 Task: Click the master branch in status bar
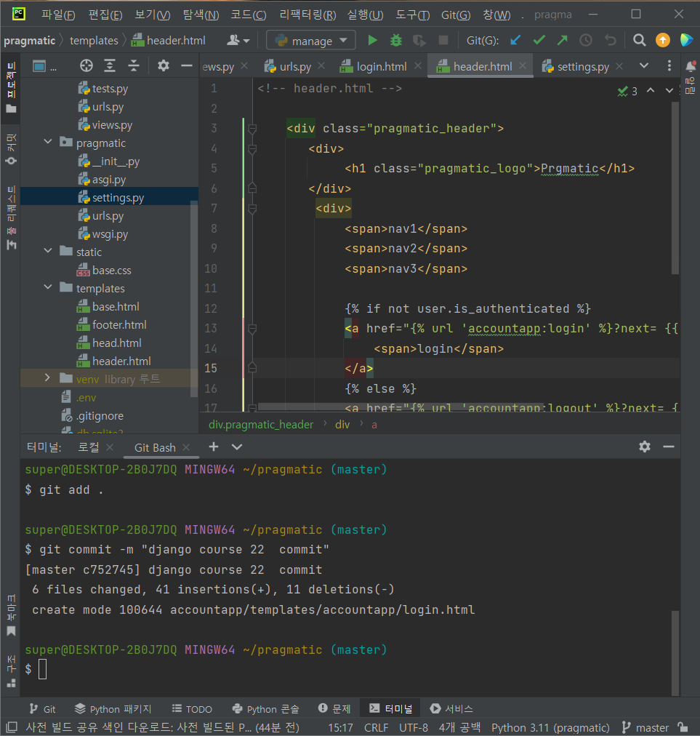tap(651, 727)
